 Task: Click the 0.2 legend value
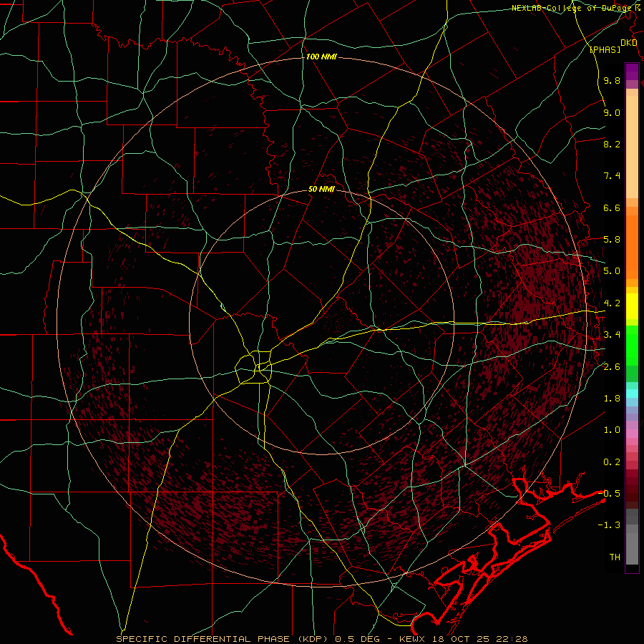coord(612,462)
